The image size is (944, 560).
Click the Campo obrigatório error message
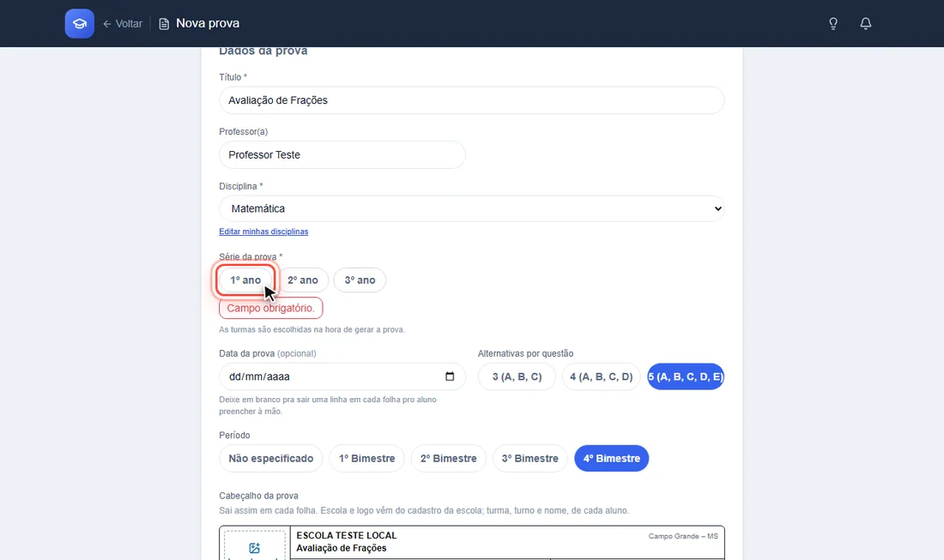271,308
